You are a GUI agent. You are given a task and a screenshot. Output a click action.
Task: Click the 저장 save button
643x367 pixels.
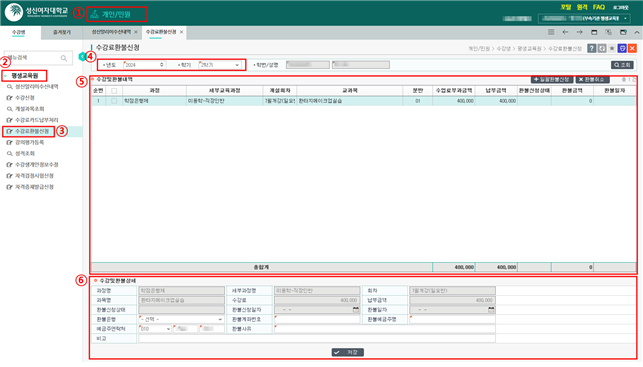point(347,352)
